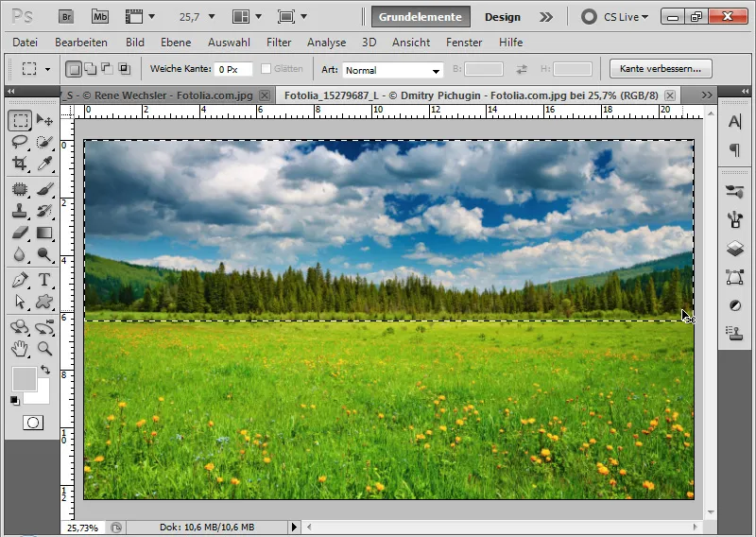756x537 pixels.
Task: Click the Weiche Kante input field
Action: pos(233,69)
